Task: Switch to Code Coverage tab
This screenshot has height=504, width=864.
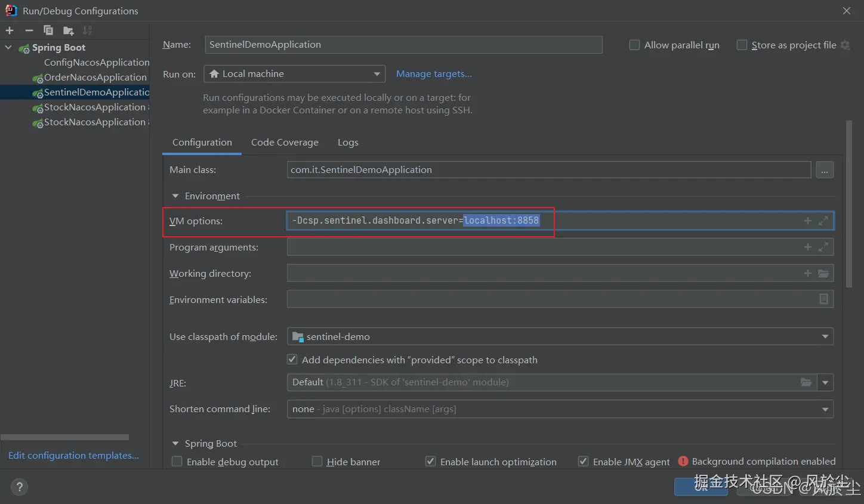Action: pyautogui.click(x=285, y=143)
